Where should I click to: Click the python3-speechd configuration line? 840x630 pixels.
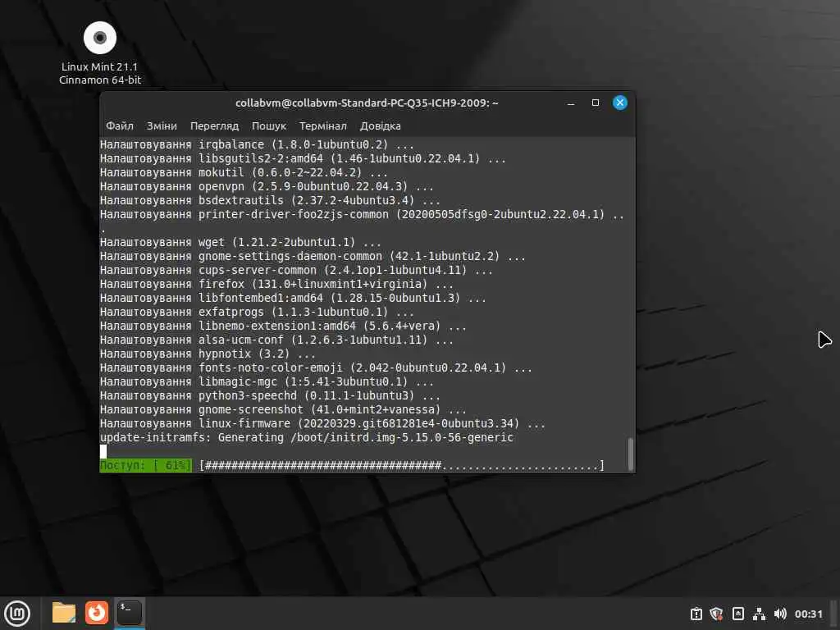tap(270, 396)
